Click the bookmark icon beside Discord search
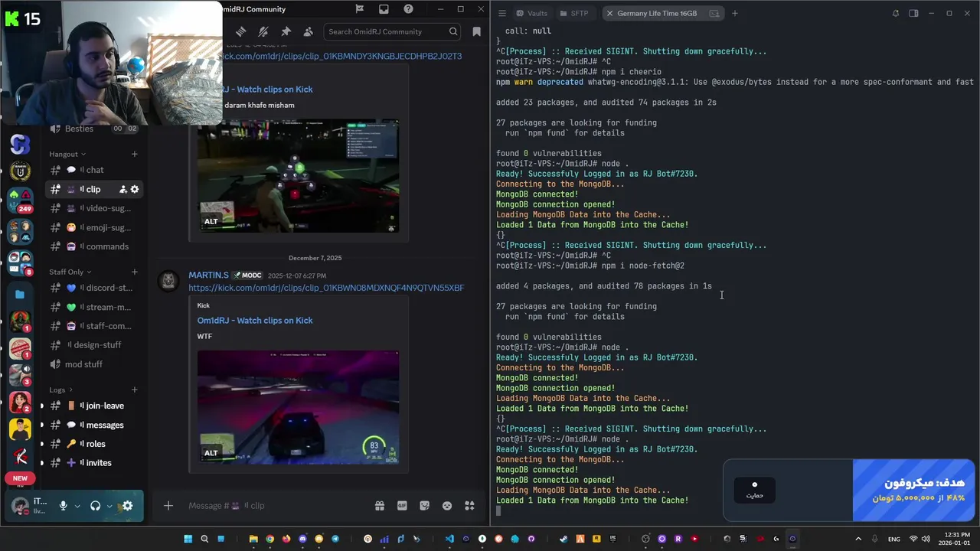Viewport: 980px width, 551px height. 476,31
